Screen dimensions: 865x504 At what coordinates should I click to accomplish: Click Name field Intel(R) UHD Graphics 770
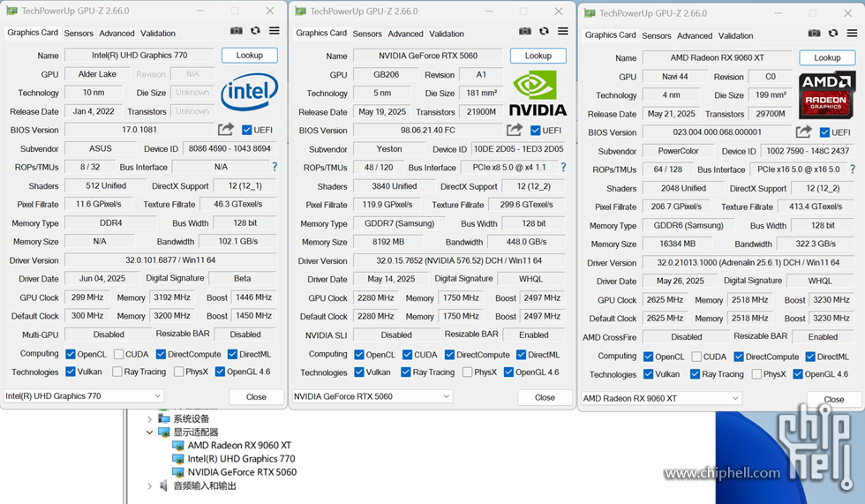click(x=139, y=55)
